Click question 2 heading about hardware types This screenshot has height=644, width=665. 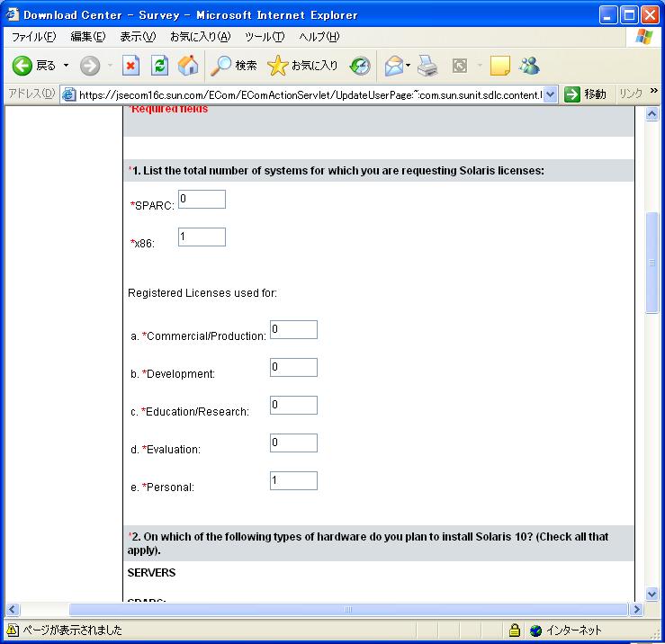(x=368, y=543)
